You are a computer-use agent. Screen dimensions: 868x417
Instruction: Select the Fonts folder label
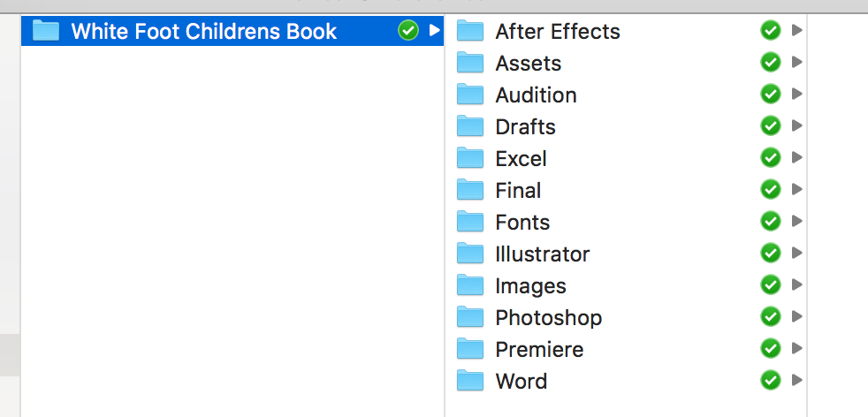point(522,223)
